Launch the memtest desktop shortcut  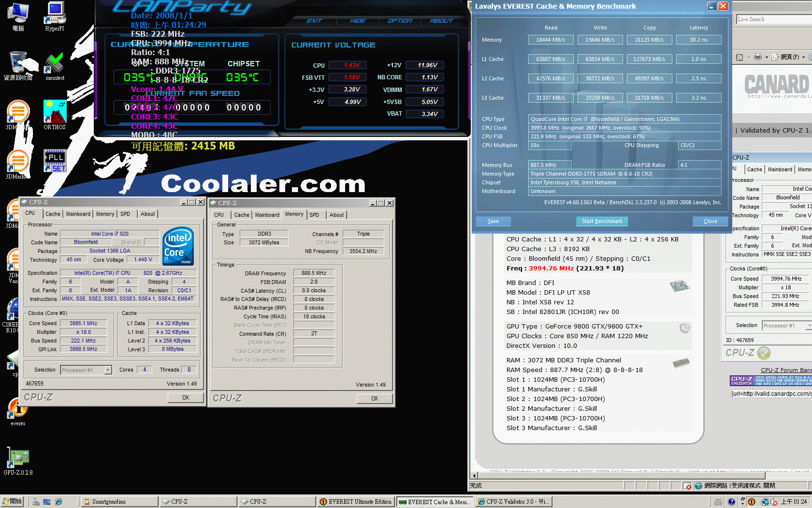(55, 66)
